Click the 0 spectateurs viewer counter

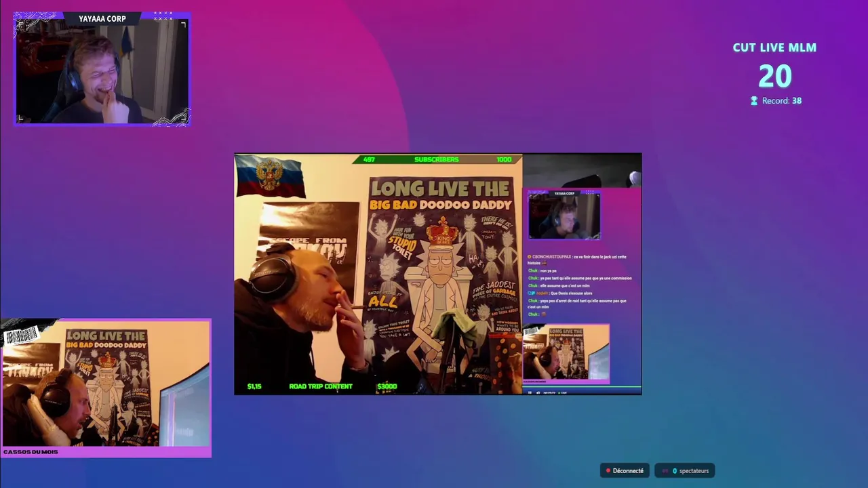685,470
